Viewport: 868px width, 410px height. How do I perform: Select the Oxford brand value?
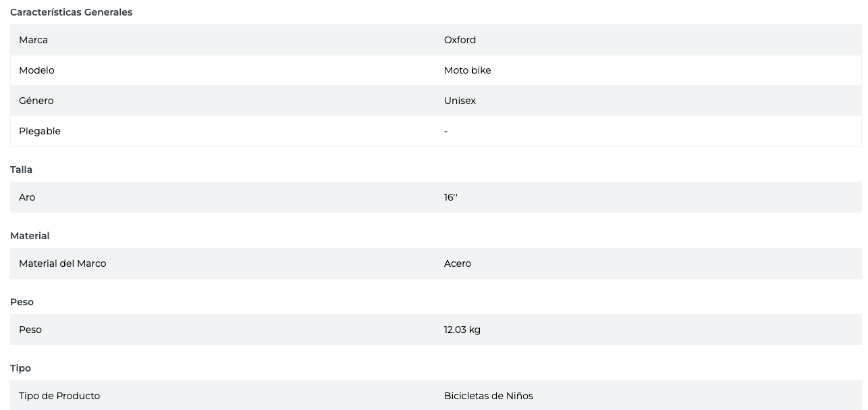coord(460,40)
